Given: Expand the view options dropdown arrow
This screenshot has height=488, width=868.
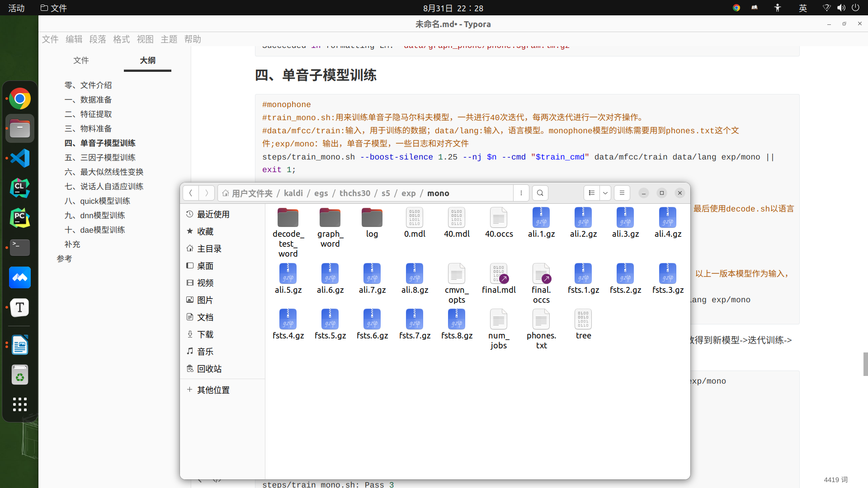Looking at the screenshot, I should pos(605,193).
